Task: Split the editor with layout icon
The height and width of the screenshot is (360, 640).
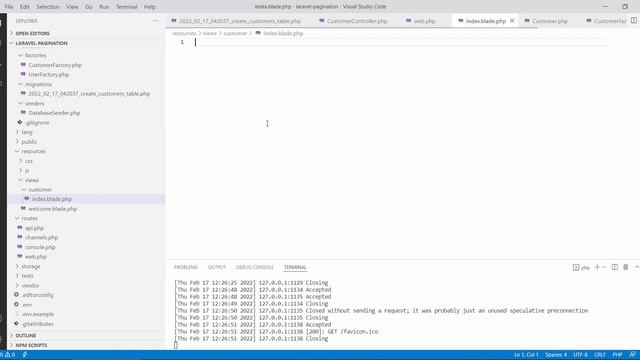Action: pyautogui.click(x=633, y=20)
